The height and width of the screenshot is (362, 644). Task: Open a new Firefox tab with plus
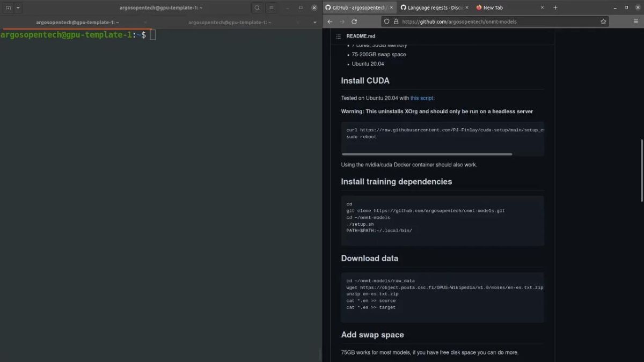[555, 8]
